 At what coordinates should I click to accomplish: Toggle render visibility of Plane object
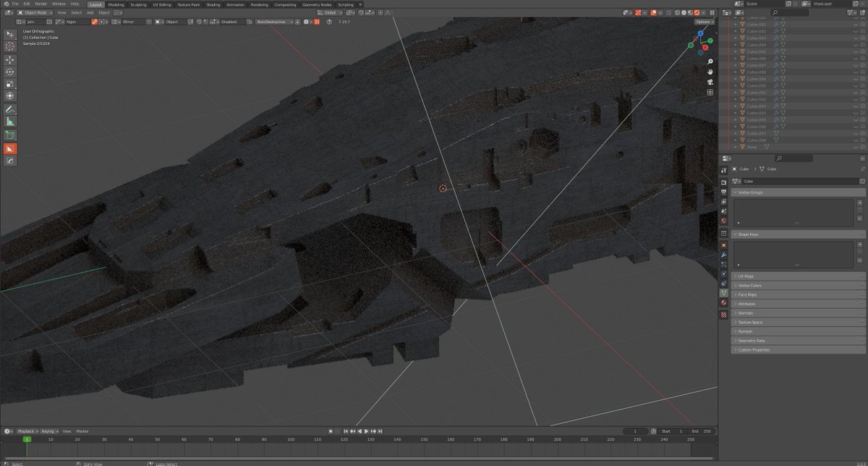[x=861, y=147]
